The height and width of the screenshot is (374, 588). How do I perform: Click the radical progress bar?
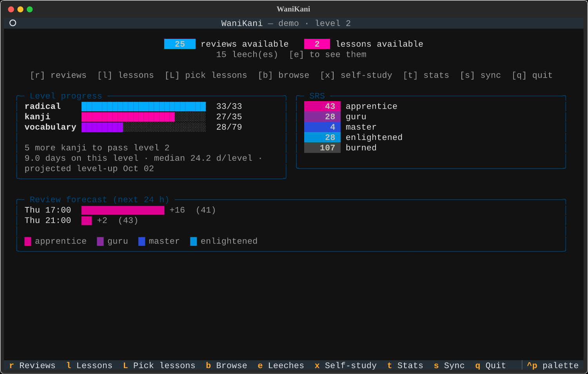coord(143,106)
